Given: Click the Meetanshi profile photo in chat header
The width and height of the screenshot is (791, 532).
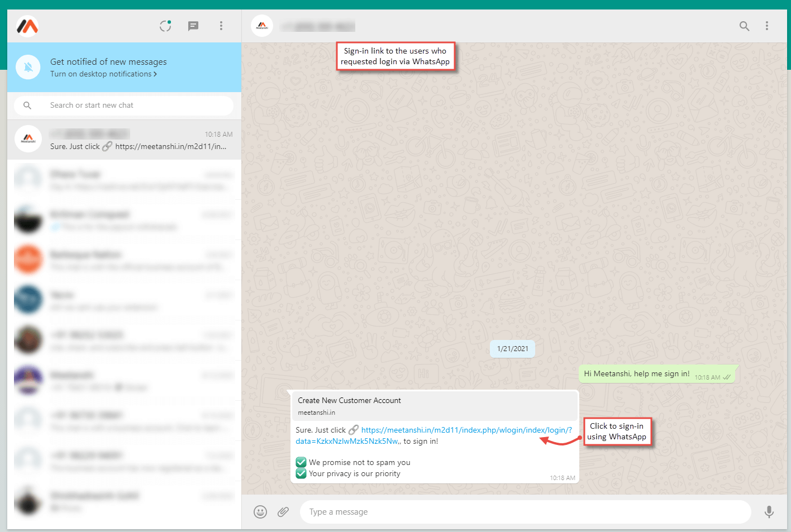Looking at the screenshot, I should coord(261,25).
